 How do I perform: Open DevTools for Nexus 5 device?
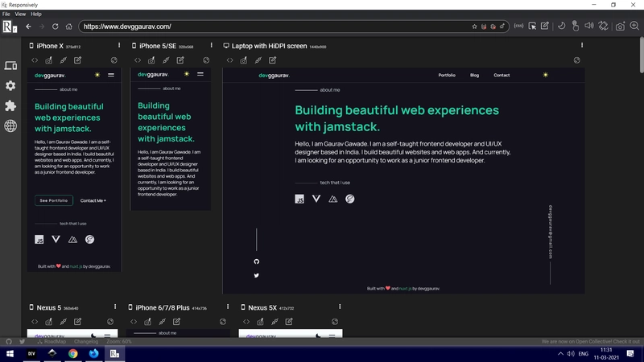35,322
